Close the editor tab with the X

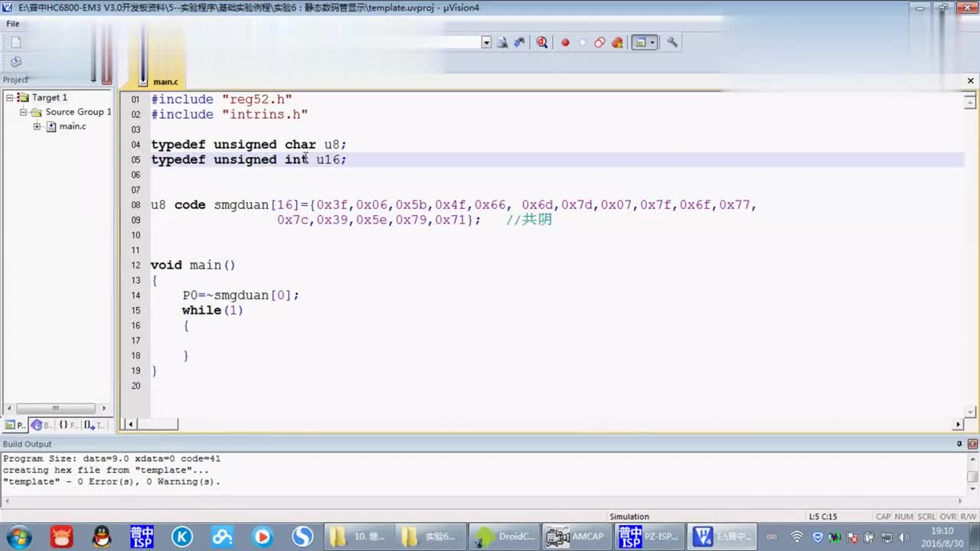[x=971, y=80]
